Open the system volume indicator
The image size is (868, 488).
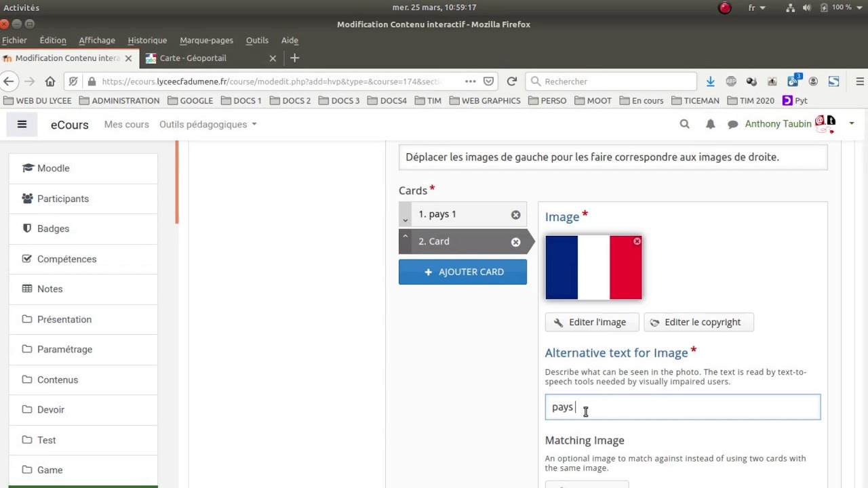click(x=807, y=7)
